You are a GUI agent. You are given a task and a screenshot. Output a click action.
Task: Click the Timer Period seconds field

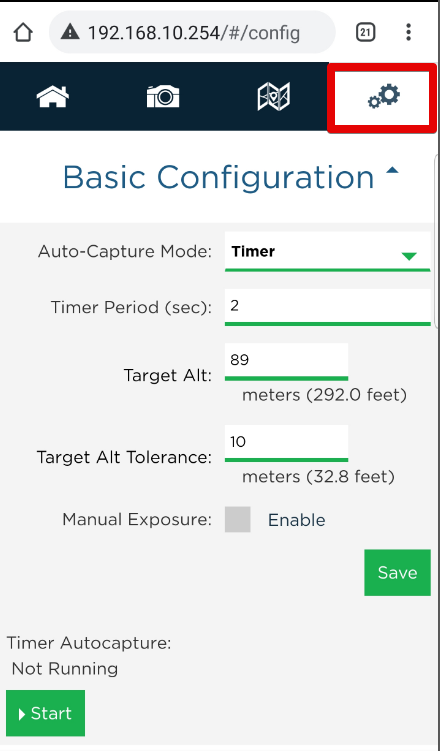pyautogui.click(x=328, y=307)
